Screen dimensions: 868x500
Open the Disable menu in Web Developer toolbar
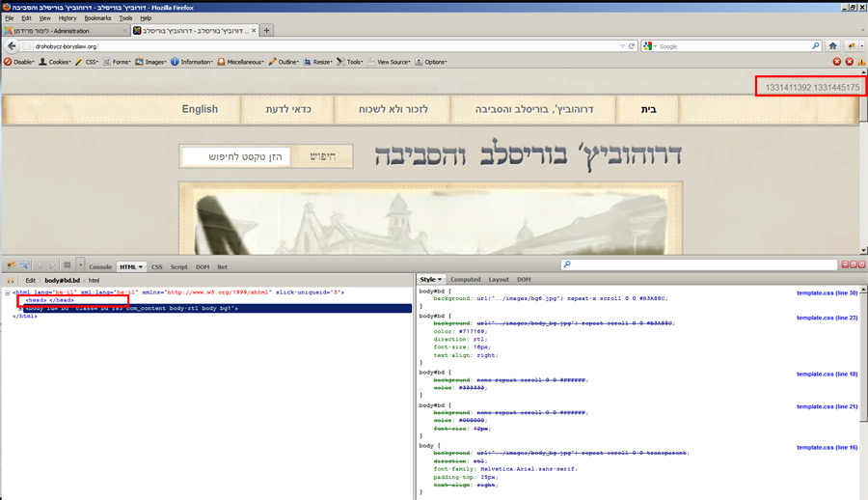pos(19,62)
